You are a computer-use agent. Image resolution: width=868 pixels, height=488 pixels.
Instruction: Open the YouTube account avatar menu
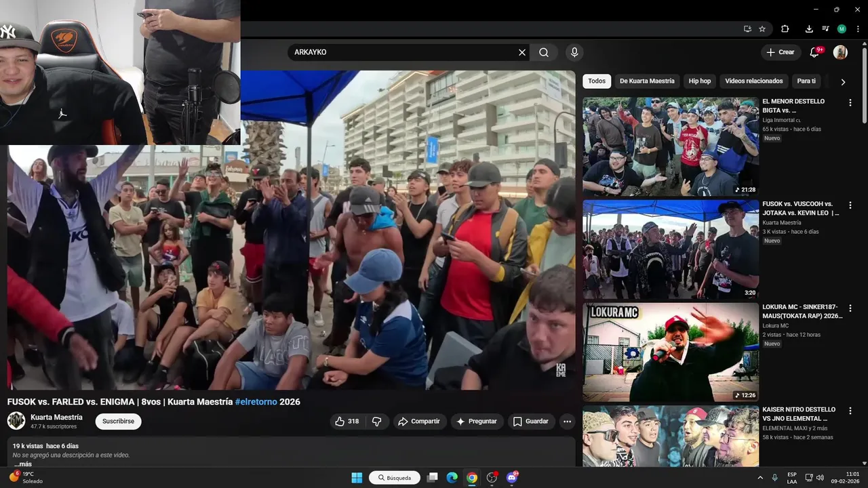(x=840, y=52)
